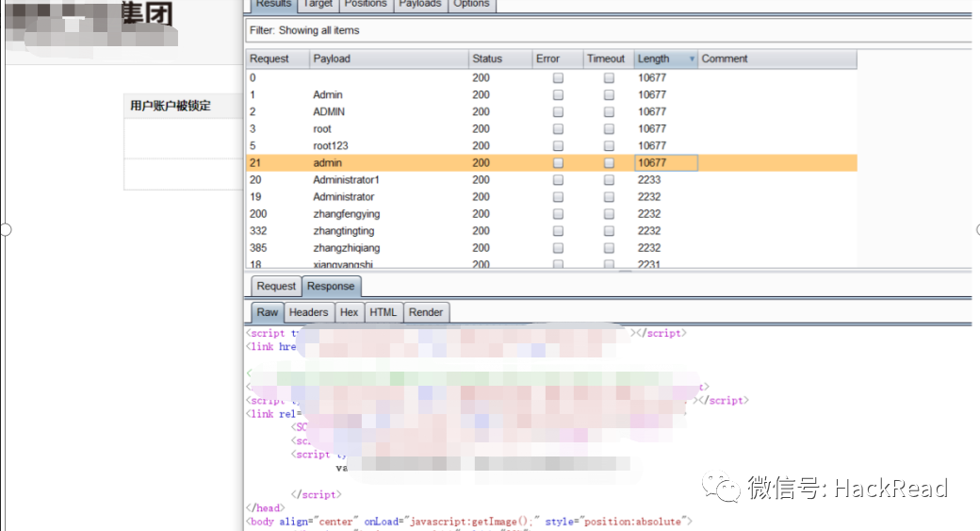Click the filter bar showing all items

[x=608, y=30]
